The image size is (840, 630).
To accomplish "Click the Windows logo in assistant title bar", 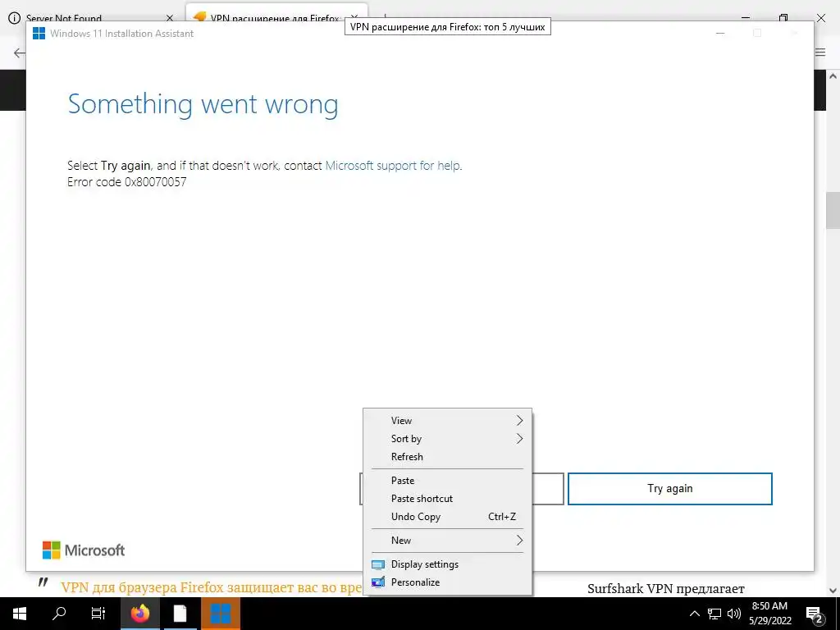I will pyautogui.click(x=39, y=33).
